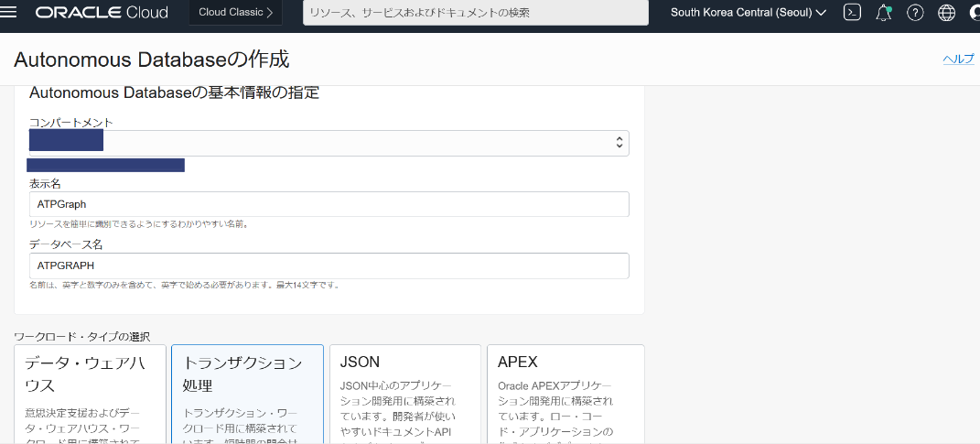Select the JSON workload card
980x444 pixels.
click(x=405, y=394)
